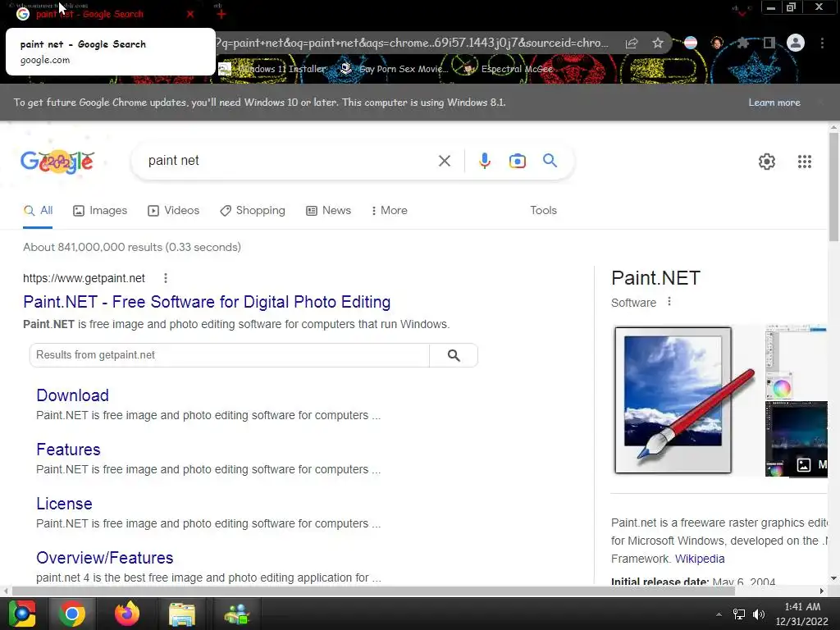This screenshot has width=840, height=630.
Task: View Paint.NET interface screenshot thumbnail
Action: [x=796, y=362]
